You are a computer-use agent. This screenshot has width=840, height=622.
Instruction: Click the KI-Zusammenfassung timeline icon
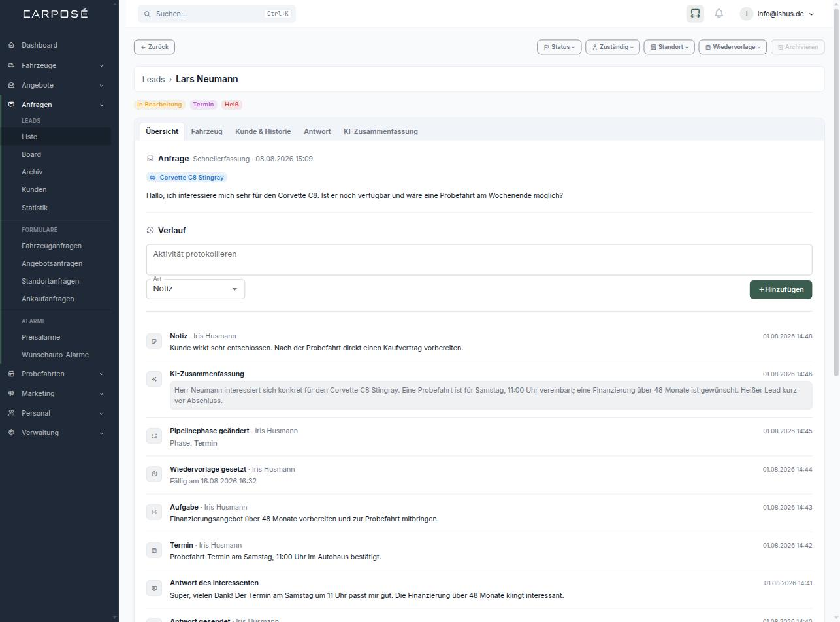click(x=154, y=379)
